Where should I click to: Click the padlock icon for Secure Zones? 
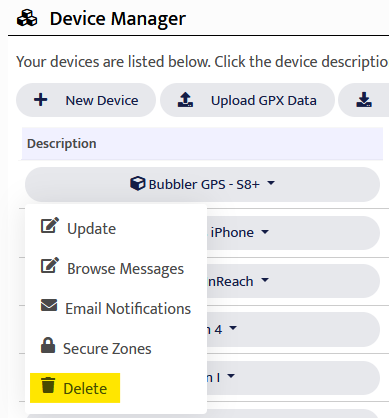click(x=48, y=345)
